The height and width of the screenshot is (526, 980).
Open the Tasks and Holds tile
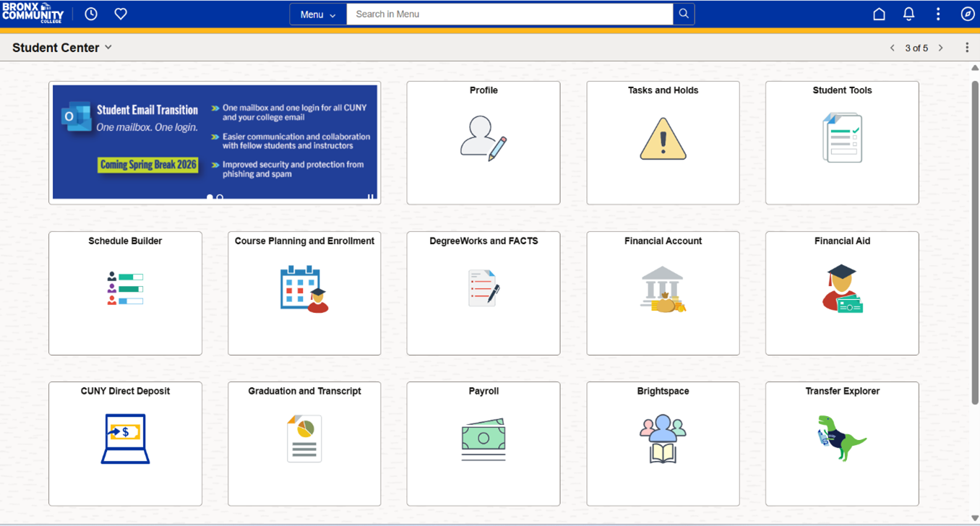[663, 142]
